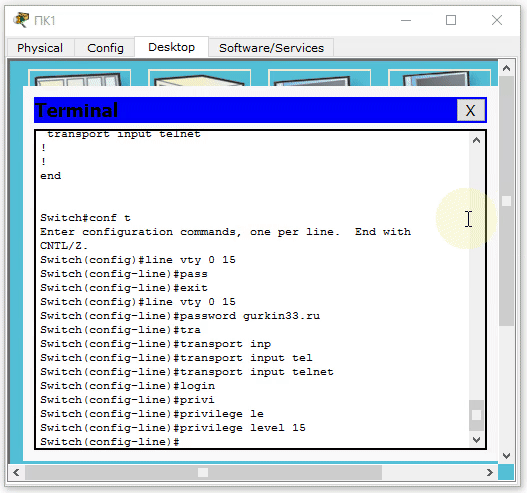Click terminal scrollbar up arrow
This screenshot has height=493, width=527.
pyautogui.click(x=476, y=140)
